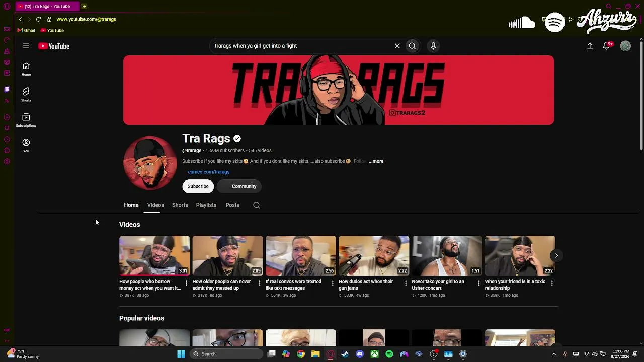Open the YouTube guide hamburger menu

pos(26,46)
